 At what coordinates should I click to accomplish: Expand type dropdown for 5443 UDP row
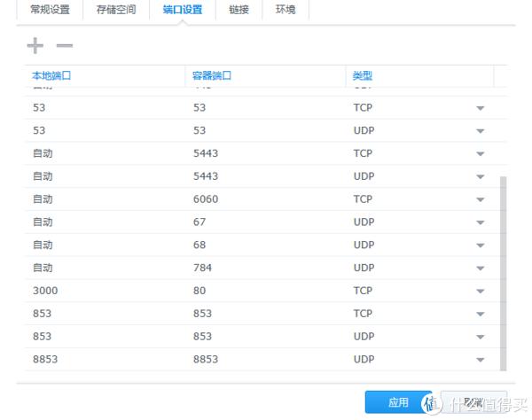pyautogui.click(x=480, y=176)
